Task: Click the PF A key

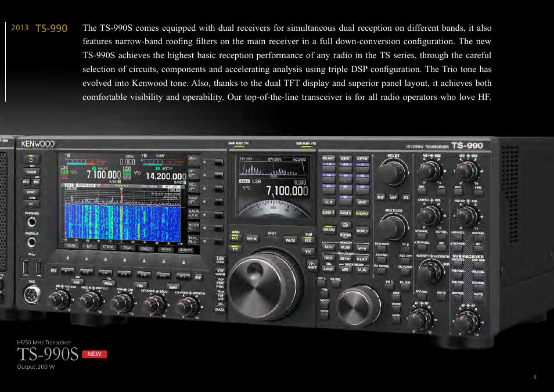Action: 27,182
